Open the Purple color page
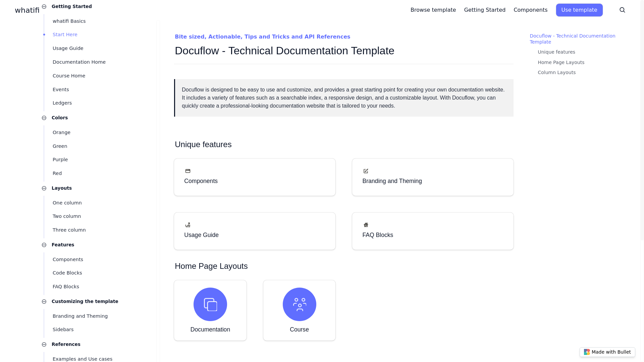 [x=60, y=160]
